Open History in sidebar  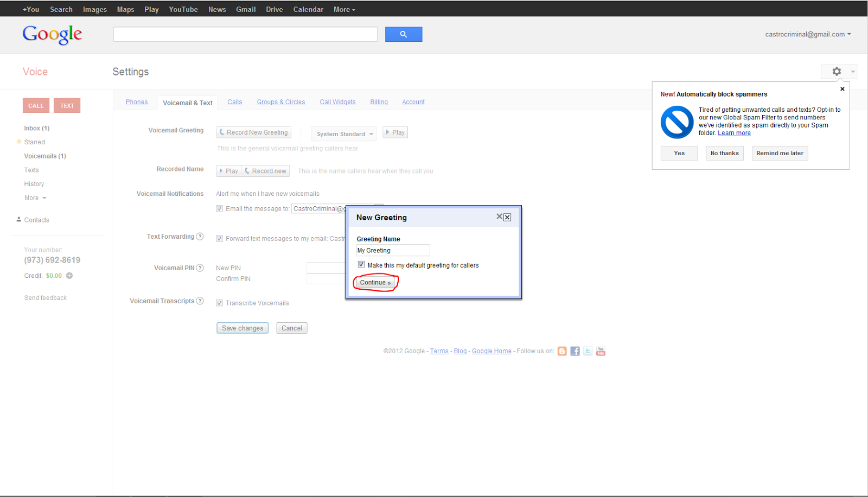pos(34,184)
